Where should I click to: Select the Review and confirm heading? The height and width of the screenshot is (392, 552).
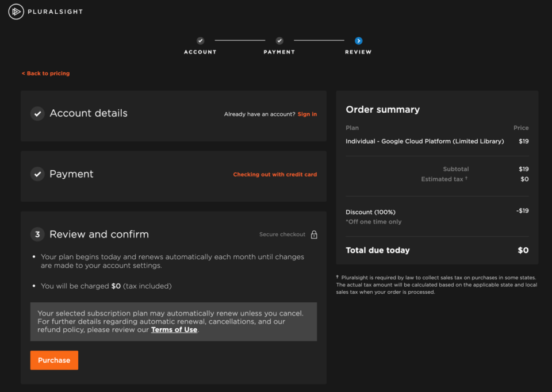(99, 235)
